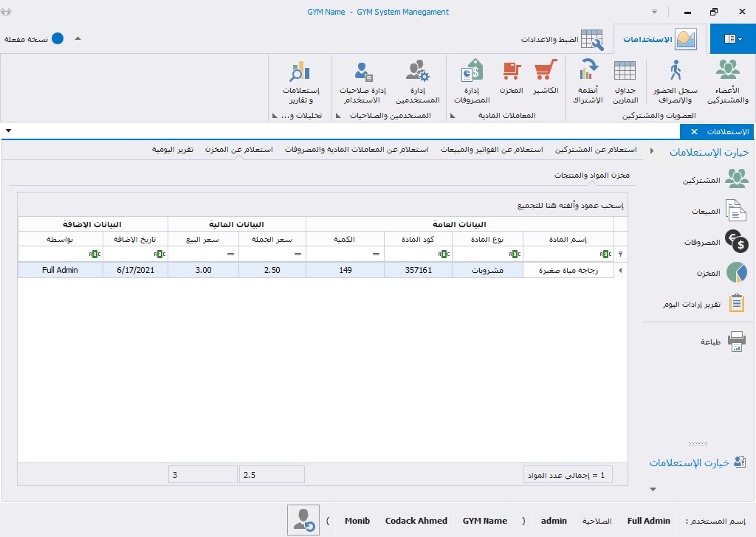Switch to الضبط والاعدادات ribbon tab
Viewport: 756px width, 537px height.
(562, 39)
